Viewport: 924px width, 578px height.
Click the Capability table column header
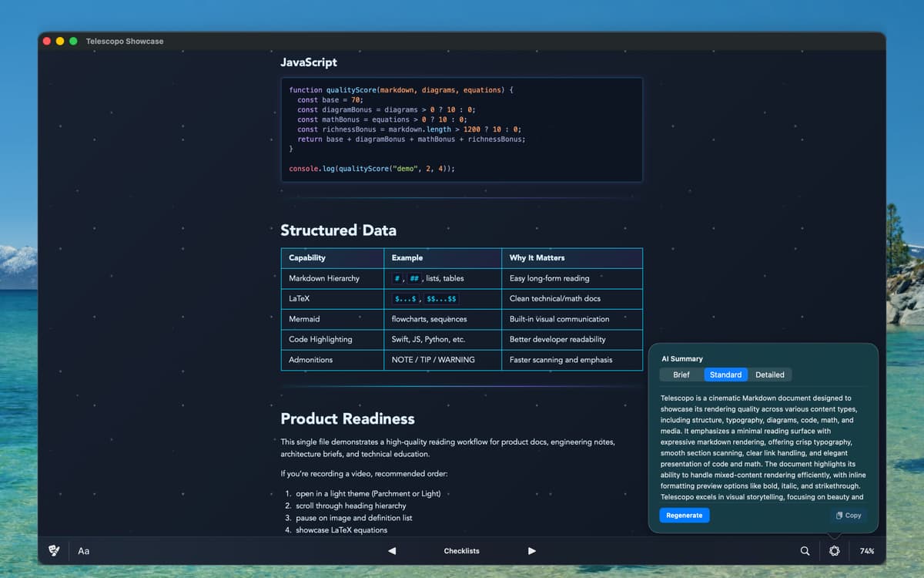307,257
